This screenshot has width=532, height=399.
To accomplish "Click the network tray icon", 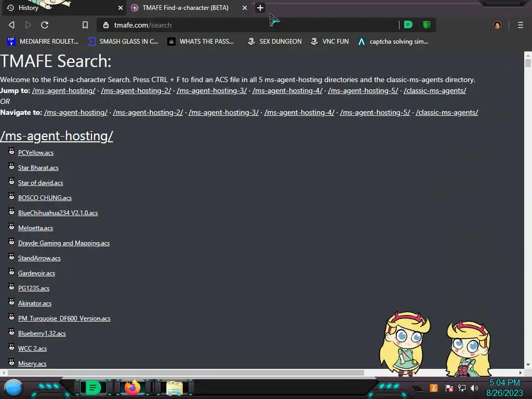I will pos(462,388).
